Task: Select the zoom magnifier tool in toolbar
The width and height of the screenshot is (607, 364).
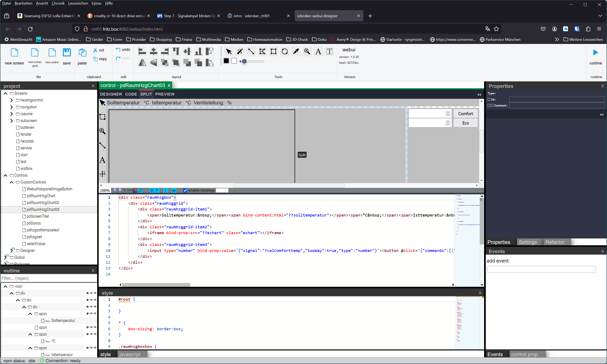Action: point(307,51)
